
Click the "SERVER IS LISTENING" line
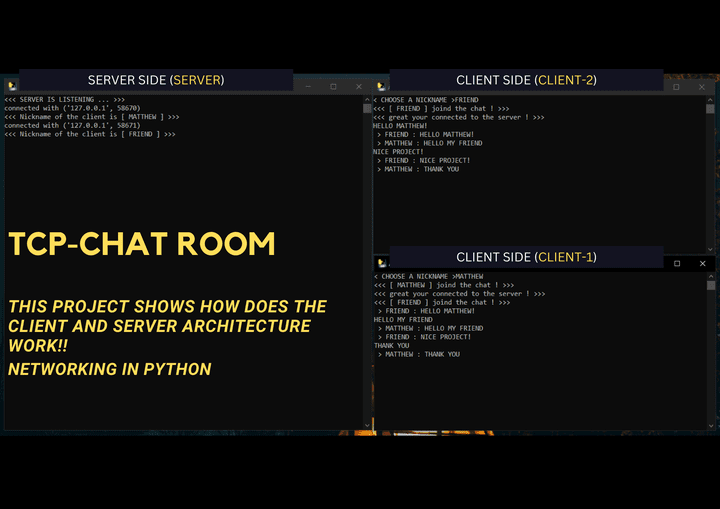click(x=65, y=99)
